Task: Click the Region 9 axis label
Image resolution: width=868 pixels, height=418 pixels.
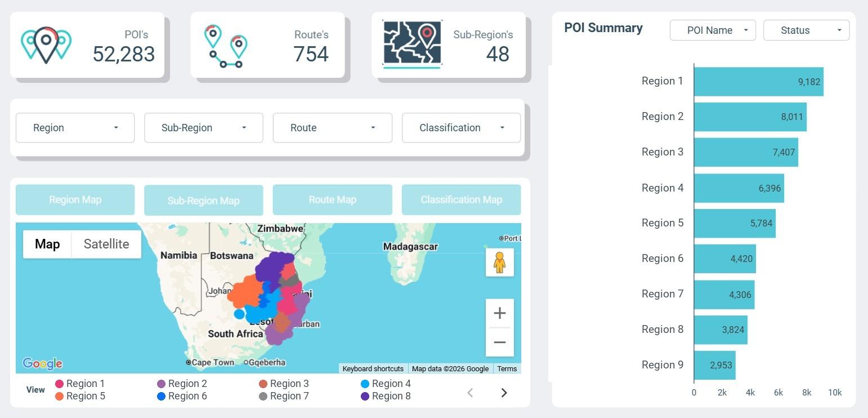Action: [663, 365]
